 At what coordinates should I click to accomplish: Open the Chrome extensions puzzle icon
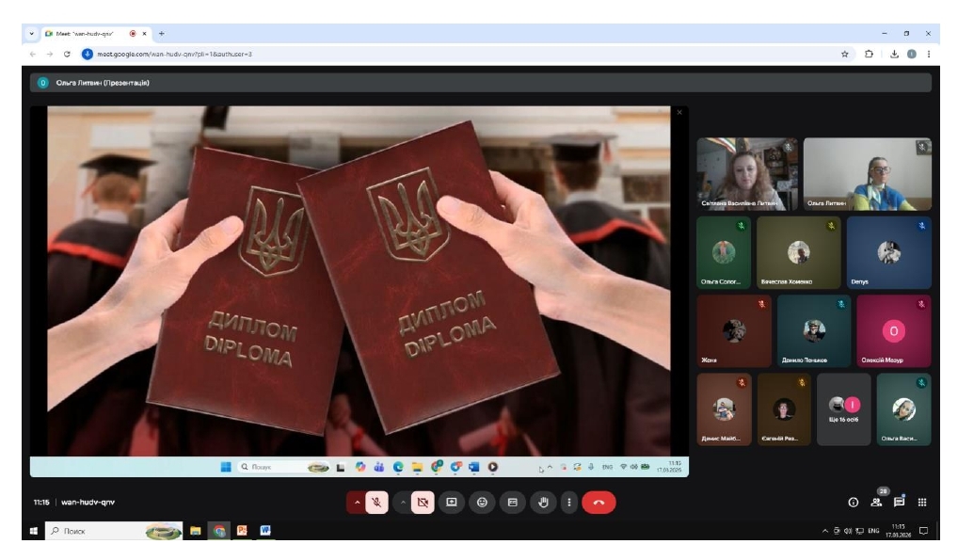tap(869, 54)
